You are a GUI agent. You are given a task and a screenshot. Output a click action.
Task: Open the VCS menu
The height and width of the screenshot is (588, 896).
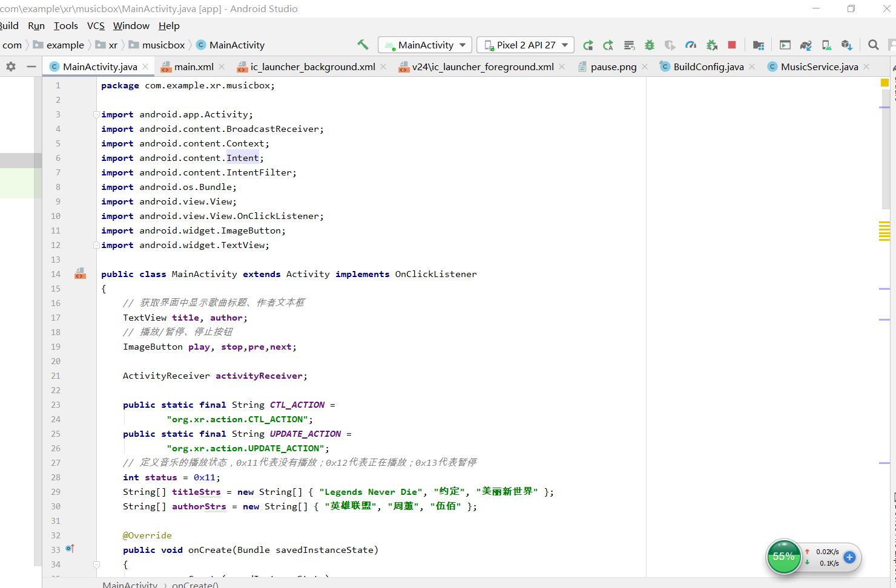tap(96, 25)
